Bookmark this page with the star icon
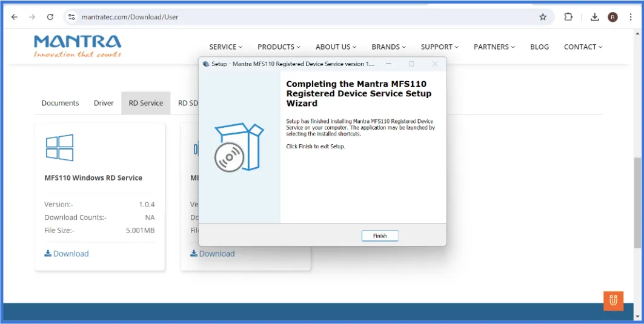This screenshot has height=324, width=644. [x=543, y=17]
